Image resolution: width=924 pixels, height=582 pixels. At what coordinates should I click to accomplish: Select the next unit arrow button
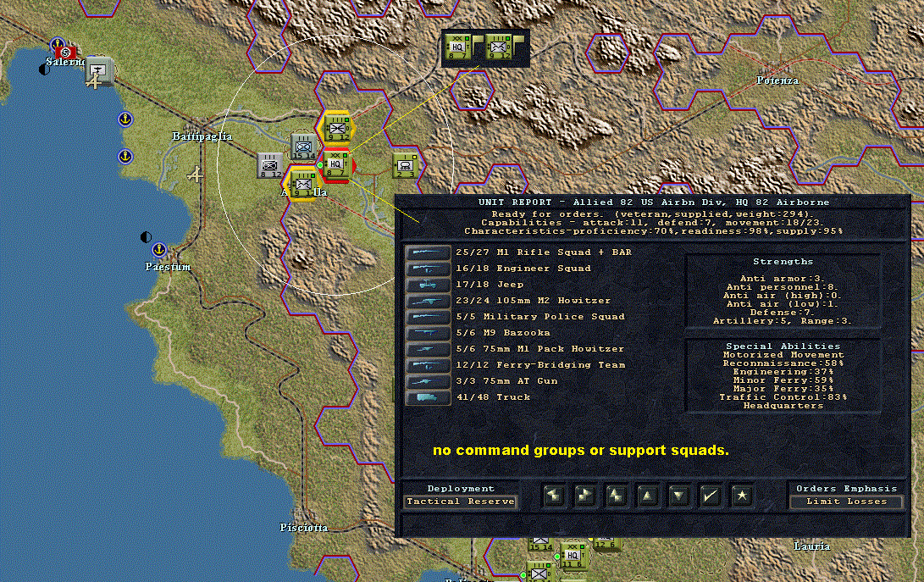click(585, 496)
